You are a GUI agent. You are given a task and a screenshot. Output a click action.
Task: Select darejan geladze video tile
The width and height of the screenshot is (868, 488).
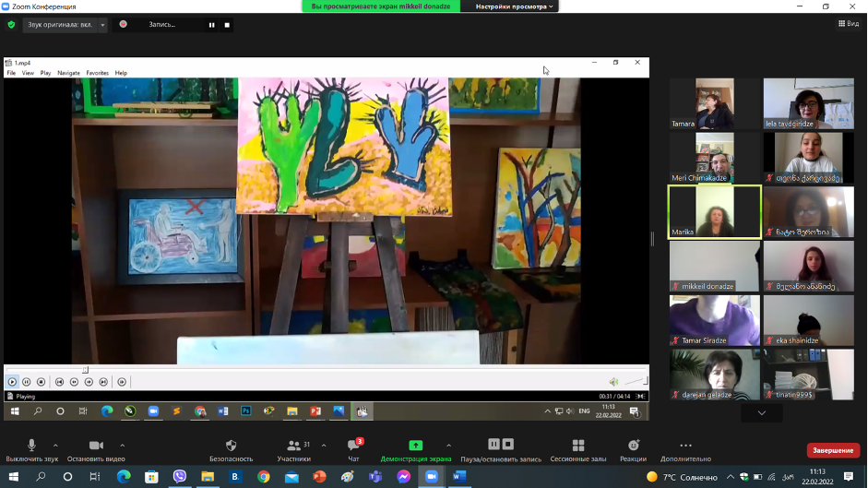[x=715, y=375]
